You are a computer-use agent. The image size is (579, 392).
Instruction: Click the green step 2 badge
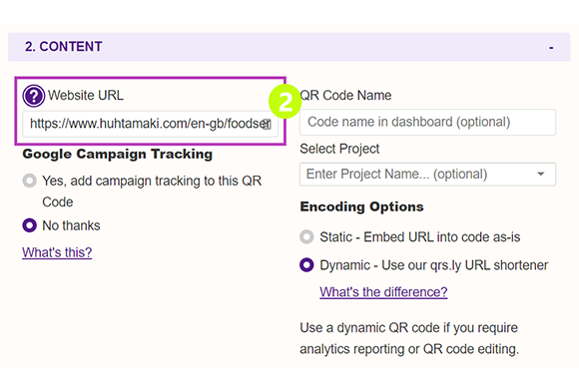(x=286, y=101)
